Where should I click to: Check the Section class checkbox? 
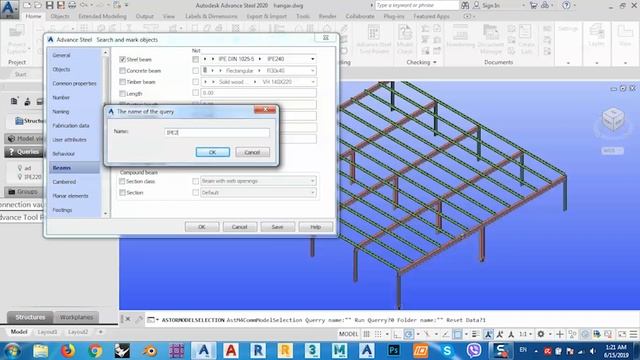[x=122, y=181]
